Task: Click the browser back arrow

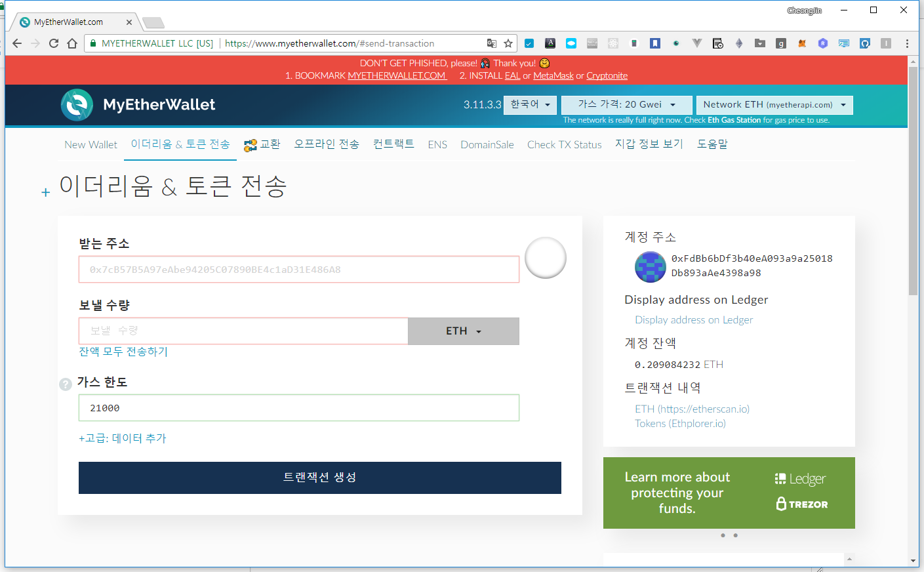Action: 17,43
